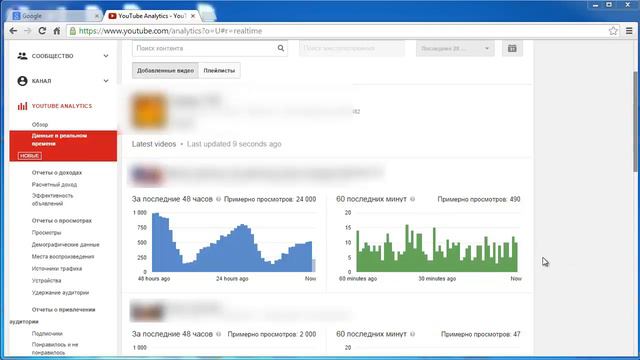This screenshot has height=360, width=640.
Task: Switch to the Google browser tab
Action: [x=55, y=16]
